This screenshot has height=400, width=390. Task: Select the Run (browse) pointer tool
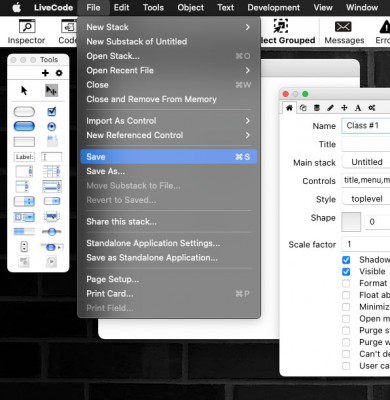tap(24, 90)
